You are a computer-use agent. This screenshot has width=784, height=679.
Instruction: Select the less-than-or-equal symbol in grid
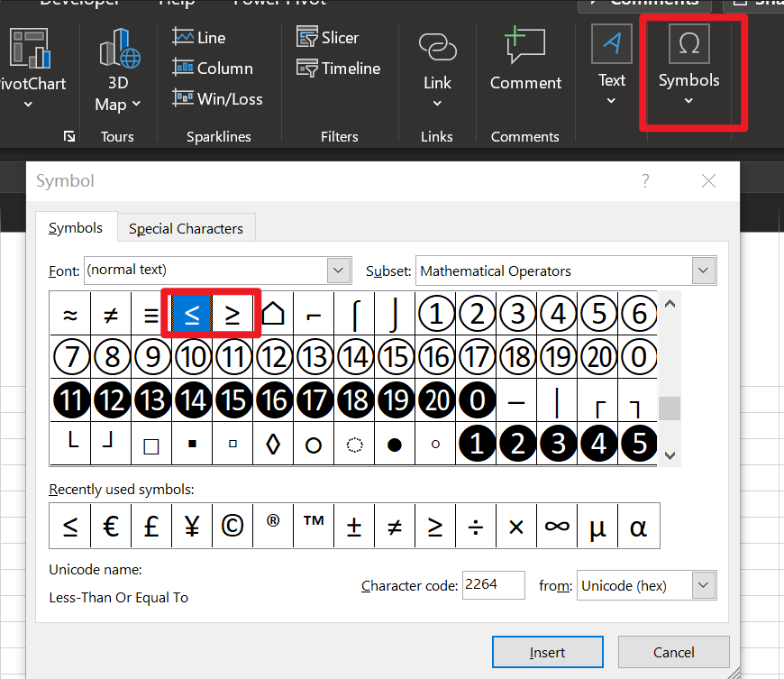click(192, 314)
